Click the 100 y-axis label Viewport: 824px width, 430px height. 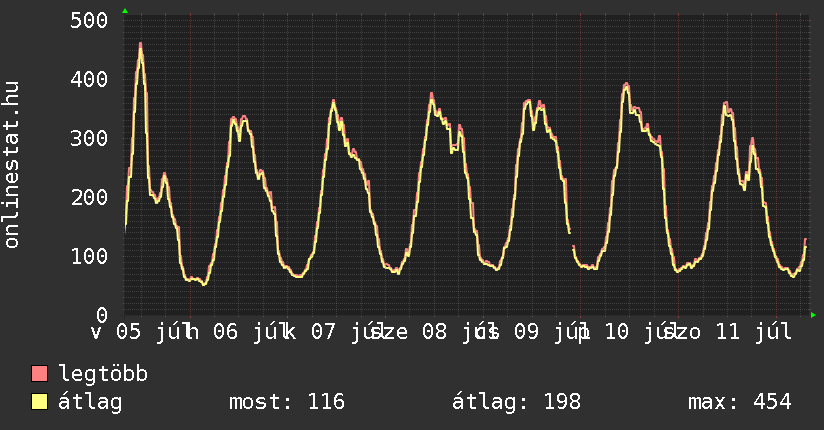(x=89, y=256)
